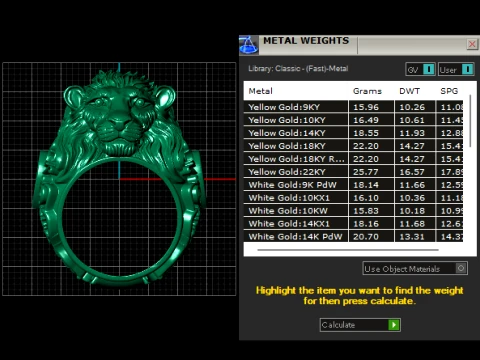Select the DWT column header
Viewport: 480px width, 360px height.
tap(409, 91)
